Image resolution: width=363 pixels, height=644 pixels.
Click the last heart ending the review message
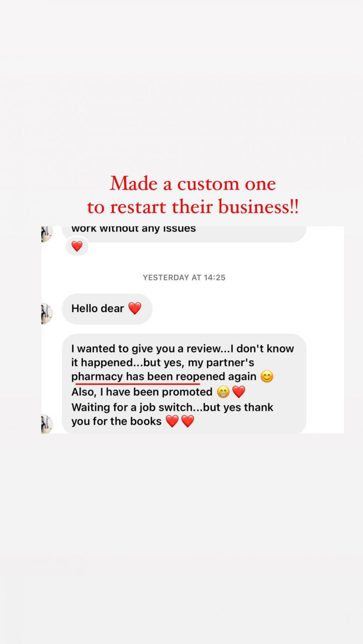tap(187, 421)
